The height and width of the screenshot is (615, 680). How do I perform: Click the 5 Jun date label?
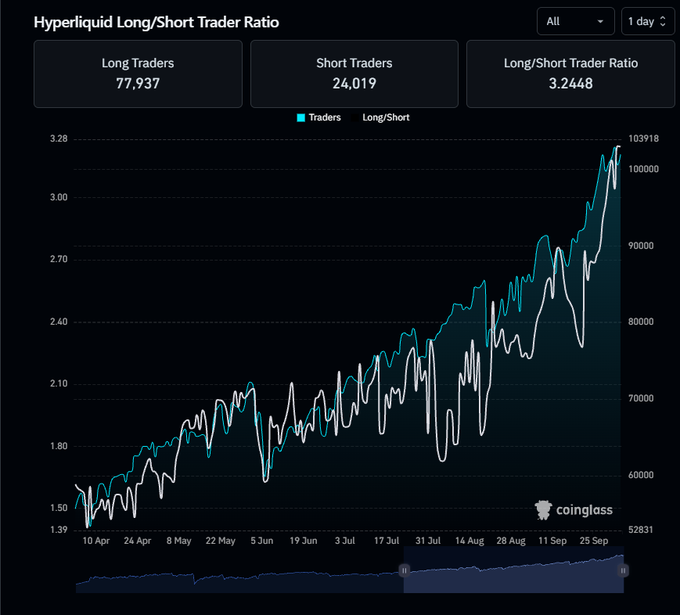tap(262, 541)
